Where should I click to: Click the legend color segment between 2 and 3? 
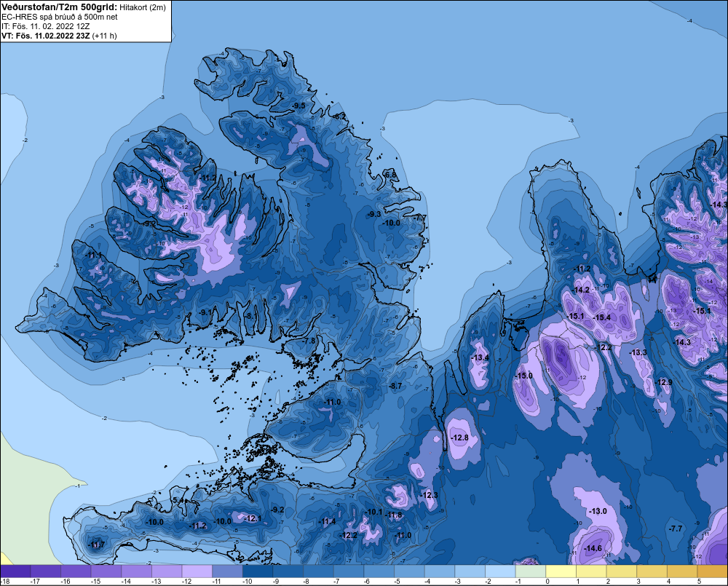tap(621, 571)
